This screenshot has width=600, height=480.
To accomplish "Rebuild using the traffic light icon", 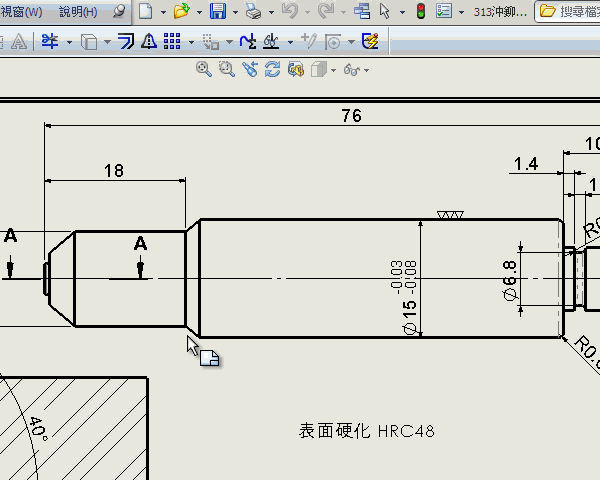I will pos(421,11).
